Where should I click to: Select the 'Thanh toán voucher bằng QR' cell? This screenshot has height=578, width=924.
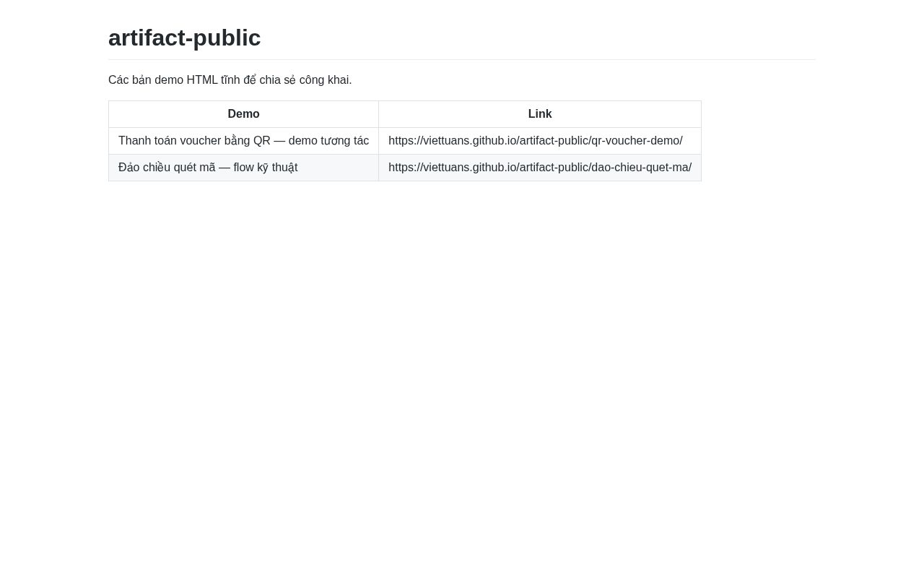(x=243, y=141)
